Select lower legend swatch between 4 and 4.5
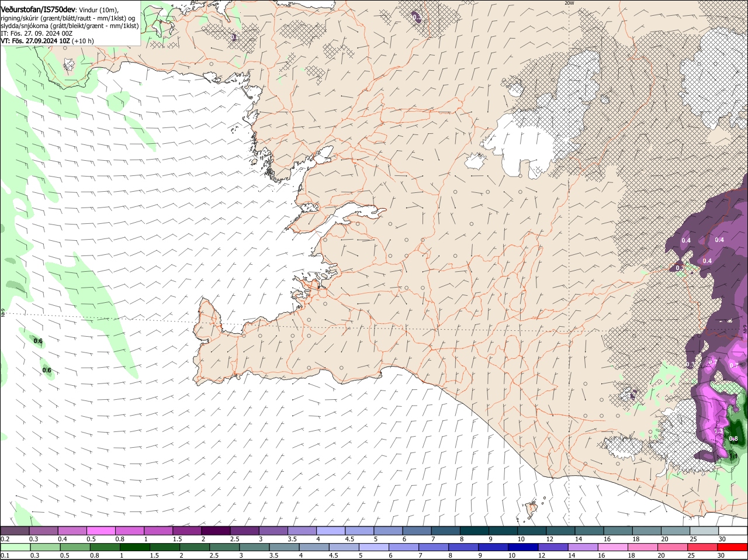Screen dimensions: 748x560 tap(314, 547)
